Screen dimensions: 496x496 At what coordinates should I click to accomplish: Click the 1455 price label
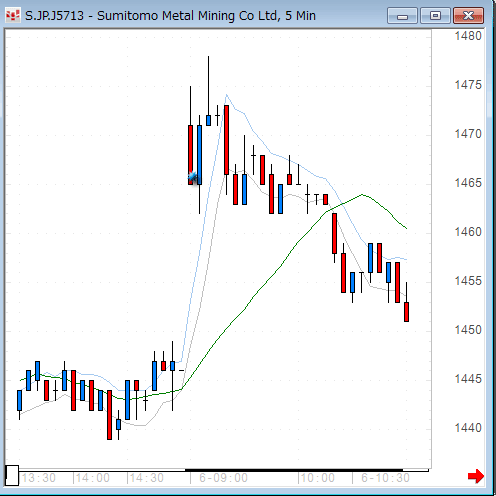coord(468,281)
